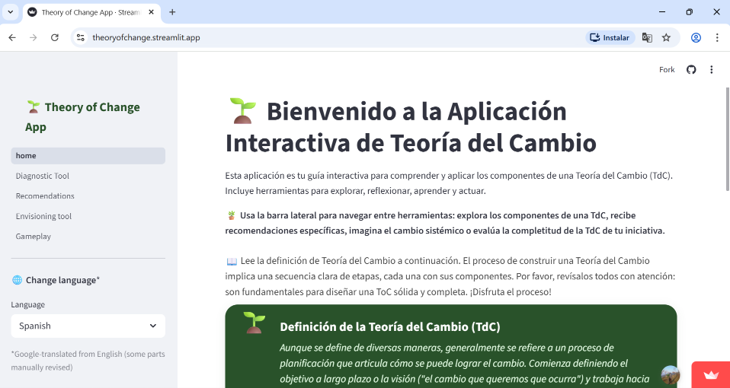Bookmark this page with the star icon
The image size is (730, 388).
click(x=666, y=38)
